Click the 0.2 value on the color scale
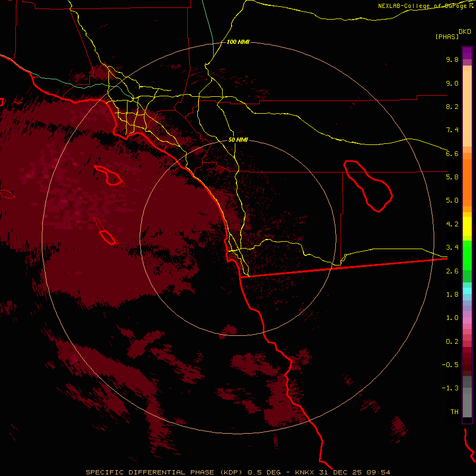The image size is (476, 476). coord(452,342)
